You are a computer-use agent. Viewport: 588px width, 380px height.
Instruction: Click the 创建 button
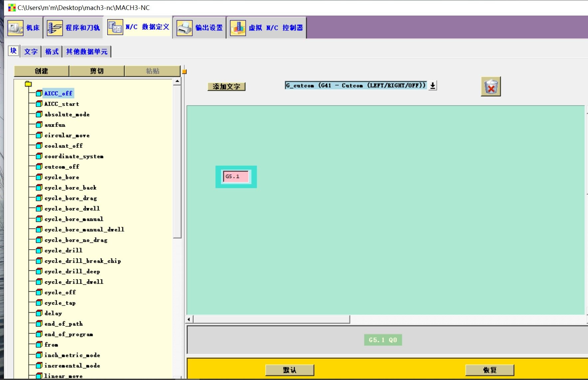pos(42,71)
